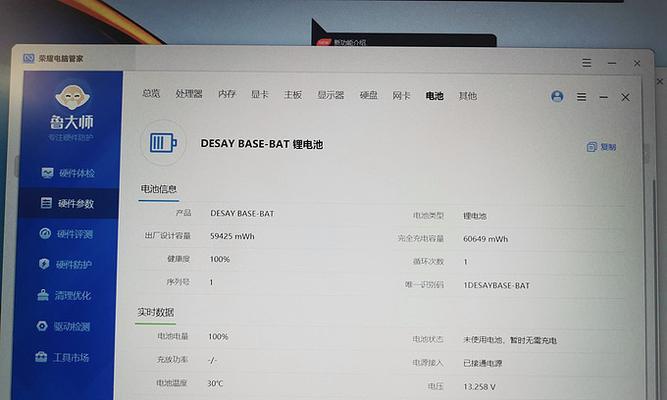This screenshot has height=400, width=667.
Task: Open 驱动检测 in sidebar
Action: [x=65, y=326]
